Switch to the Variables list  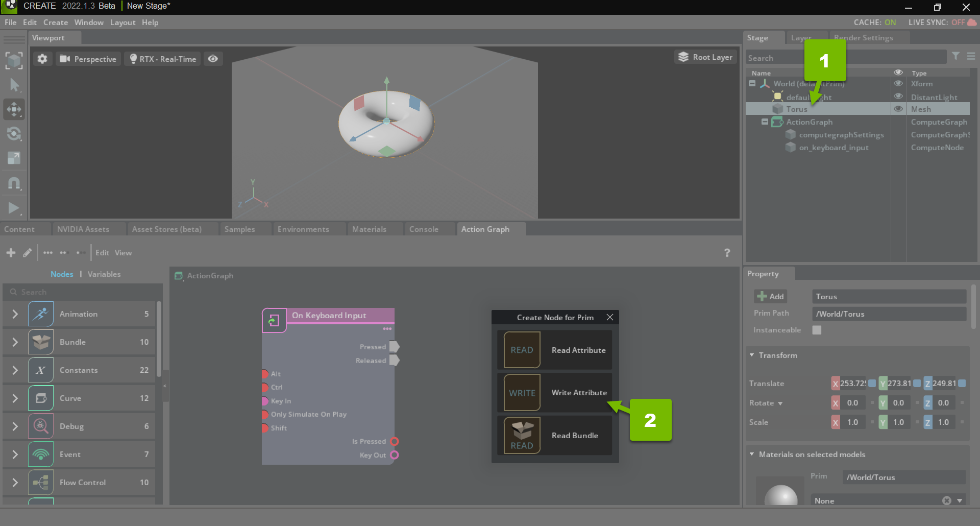(104, 274)
